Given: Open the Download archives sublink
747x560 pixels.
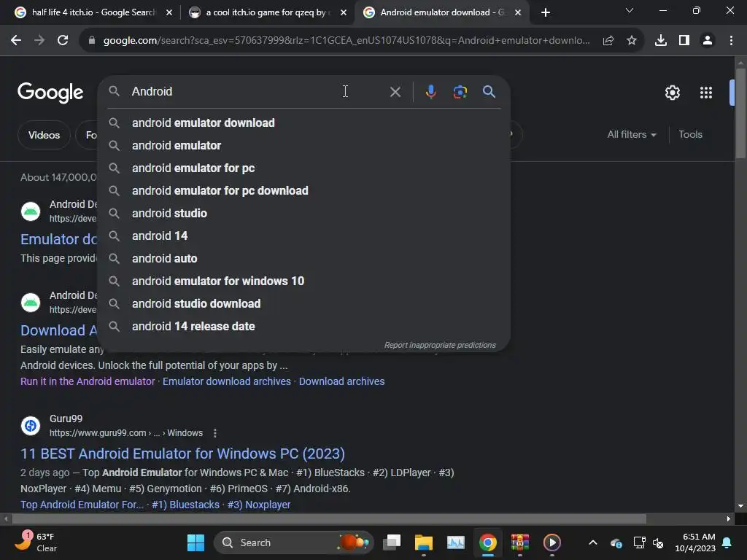Looking at the screenshot, I should (341, 381).
